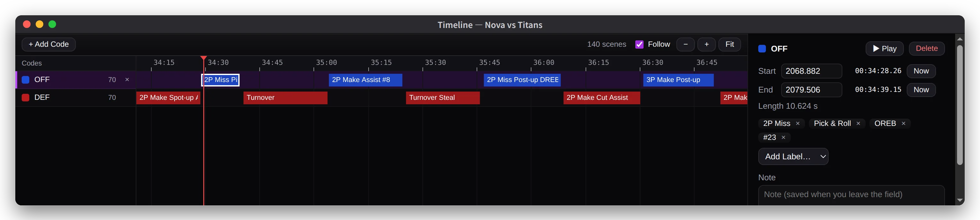The height and width of the screenshot is (220, 980).
Task: Click the red DEF code color swatch
Action: (x=25, y=98)
